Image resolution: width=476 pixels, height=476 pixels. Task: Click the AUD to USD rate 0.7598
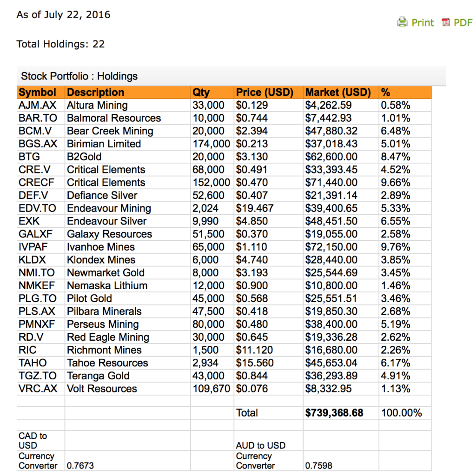tap(318, 466)
